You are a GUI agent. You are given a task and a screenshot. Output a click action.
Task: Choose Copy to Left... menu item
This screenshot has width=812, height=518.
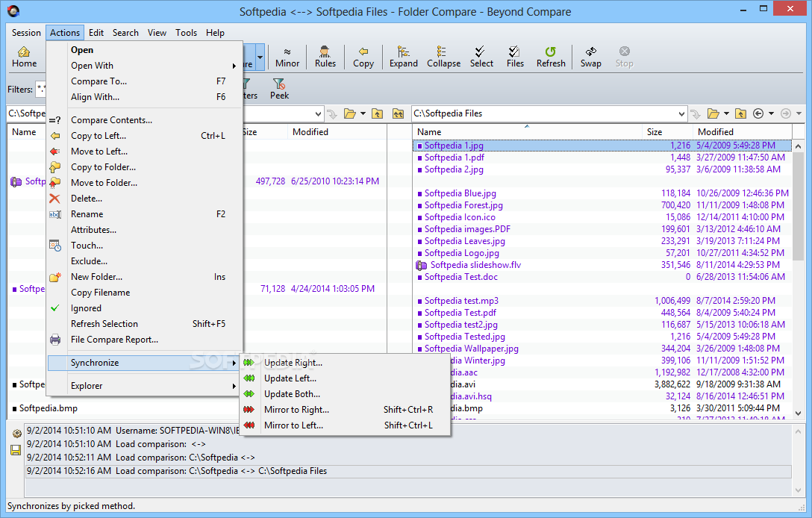pyautogui.click(x=145, y=136)
